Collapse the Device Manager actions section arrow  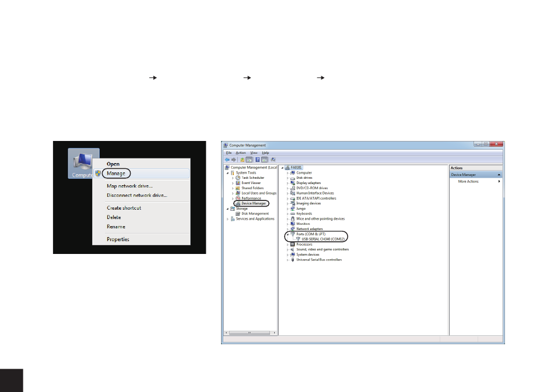(499, 175)
